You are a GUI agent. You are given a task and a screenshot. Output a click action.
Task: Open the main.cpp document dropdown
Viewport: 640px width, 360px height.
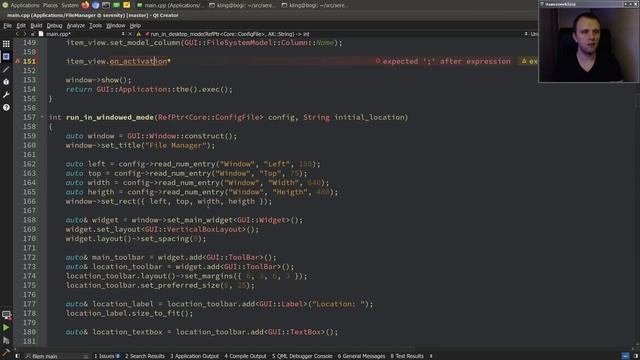[x=83, y=34]
